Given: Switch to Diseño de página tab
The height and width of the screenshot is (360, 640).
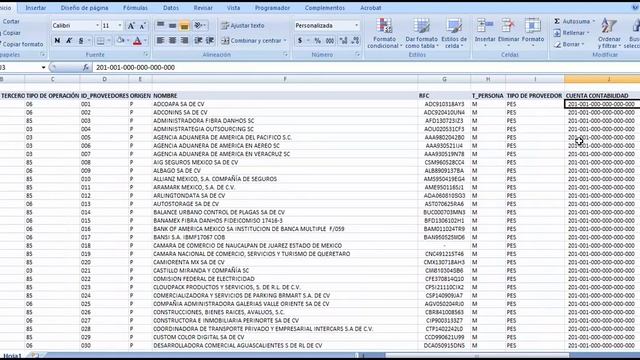Looking at the screenshot, I should pos(84,8).
